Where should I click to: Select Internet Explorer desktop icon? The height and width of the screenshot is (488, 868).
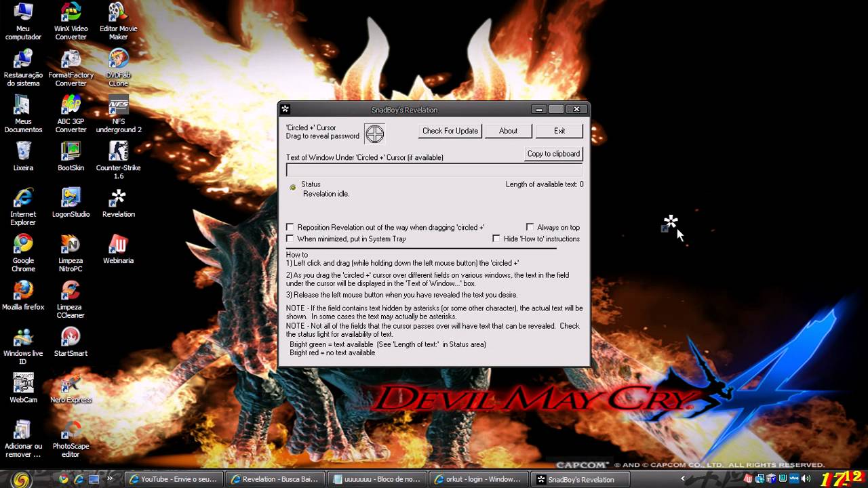tap(23, 207)
